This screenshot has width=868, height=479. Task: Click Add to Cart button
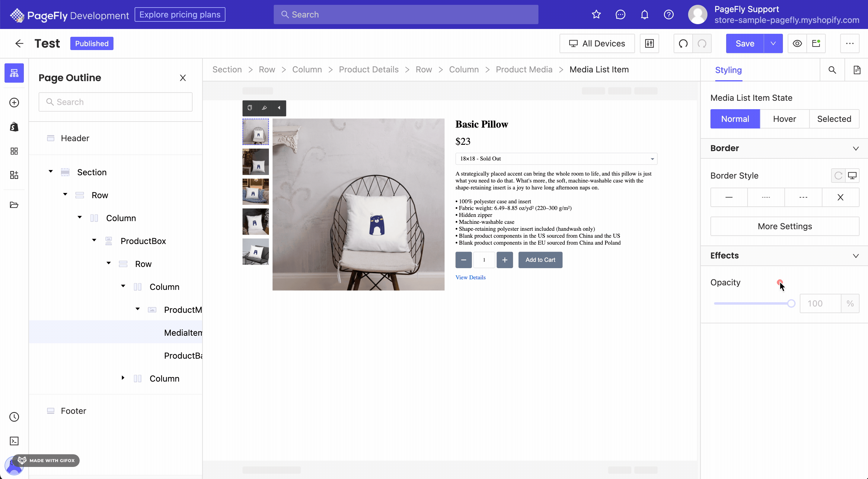point(540,260)
